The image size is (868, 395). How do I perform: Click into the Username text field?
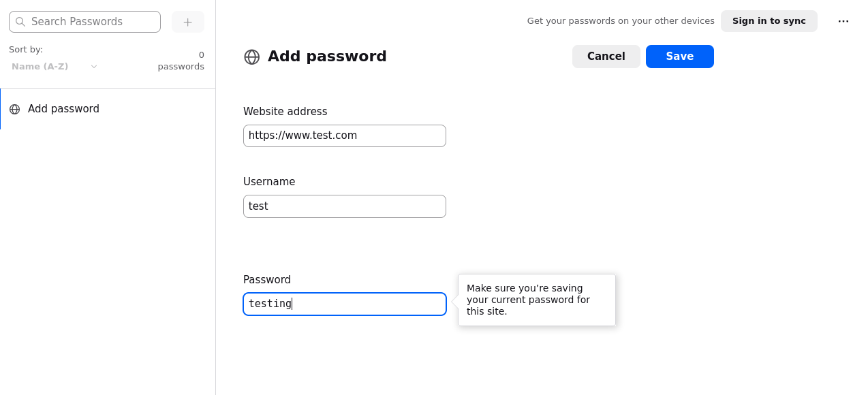(x=344, y=206)
